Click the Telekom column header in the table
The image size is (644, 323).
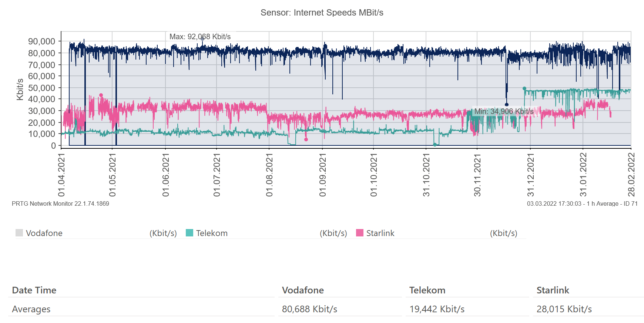427,290
